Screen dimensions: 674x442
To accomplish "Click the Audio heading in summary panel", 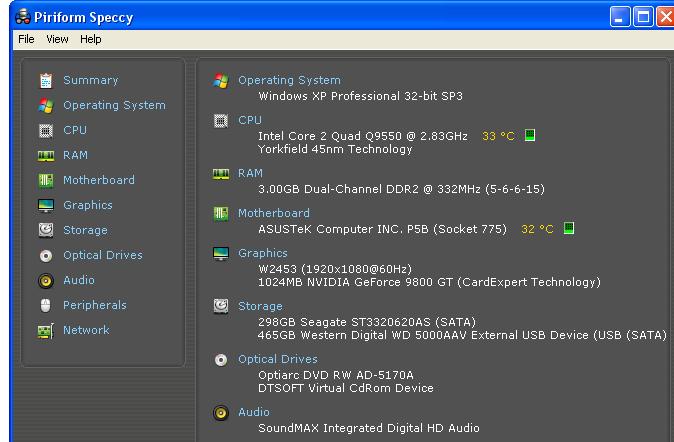I will [254, 412].
